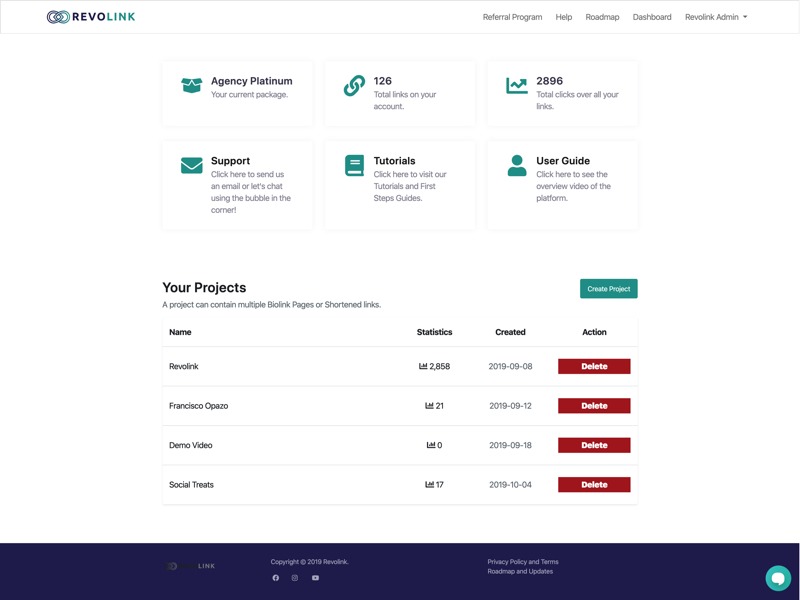This screenshot has width=800, height=600.
Task: Click the chart icon for total clicks
Action: [517, 86]
